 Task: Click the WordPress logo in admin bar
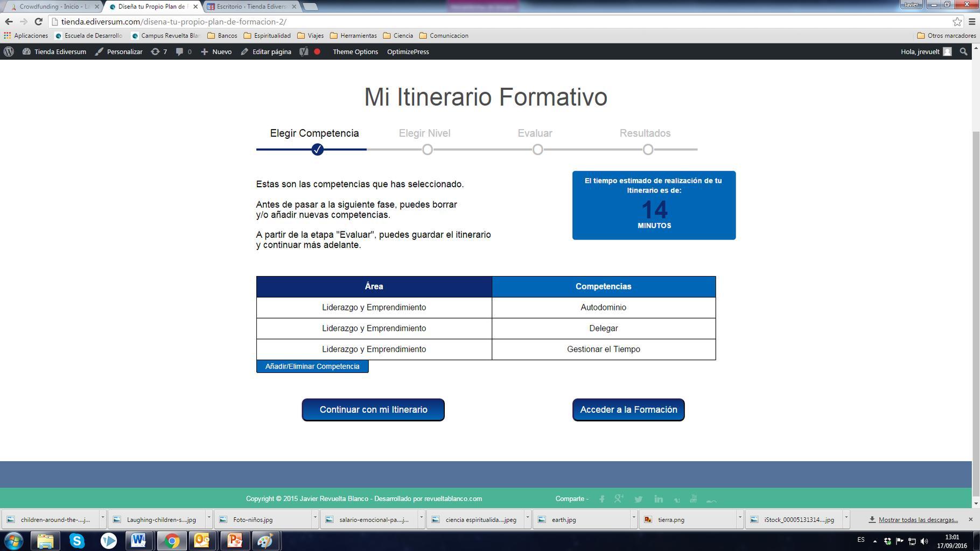tap(9, 52)
